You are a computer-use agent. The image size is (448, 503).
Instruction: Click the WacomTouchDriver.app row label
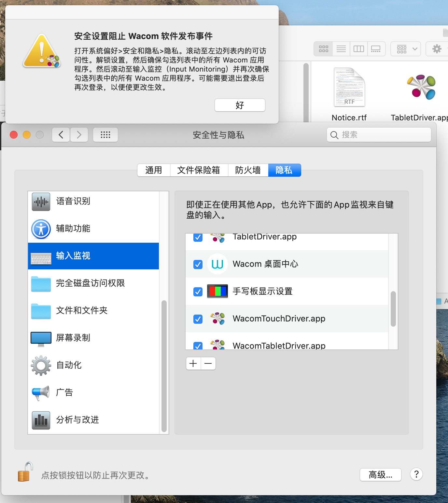(x=279, y=319)
